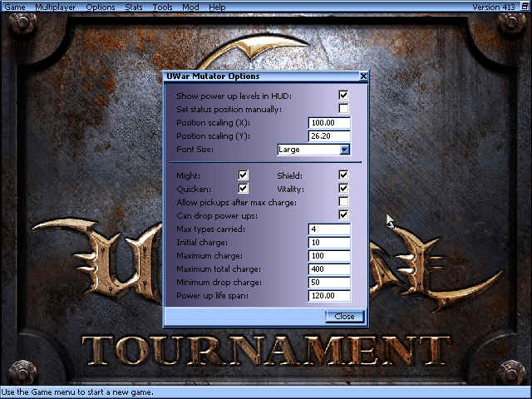Click the Max types carried field
Screen dimensions: 532x399
tap(329, 229)
